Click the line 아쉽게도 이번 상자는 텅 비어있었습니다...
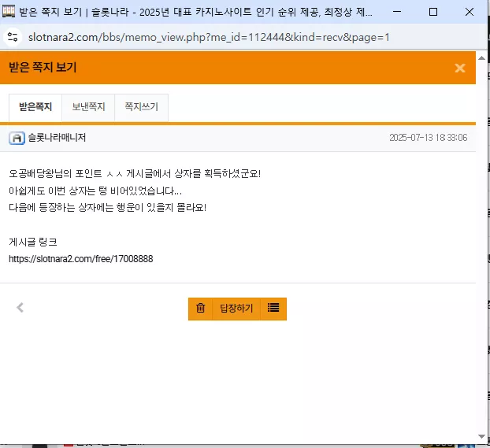The image size is (490, 448). 95,191
